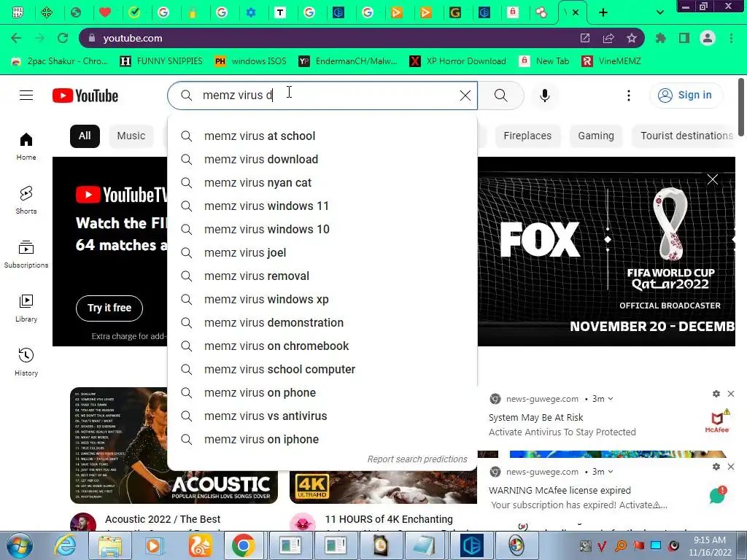Open the Chrome extensions puzzle icon

[661, 38]
